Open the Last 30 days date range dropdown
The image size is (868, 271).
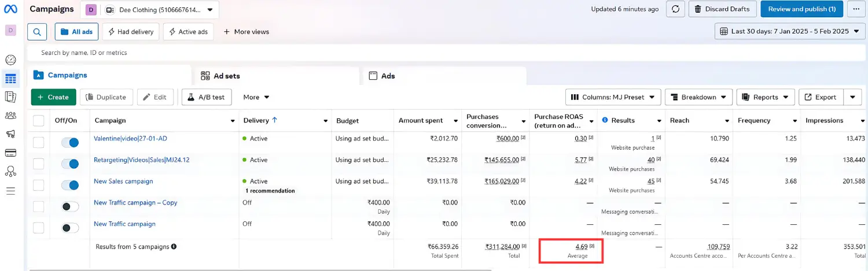coord(790,31)
